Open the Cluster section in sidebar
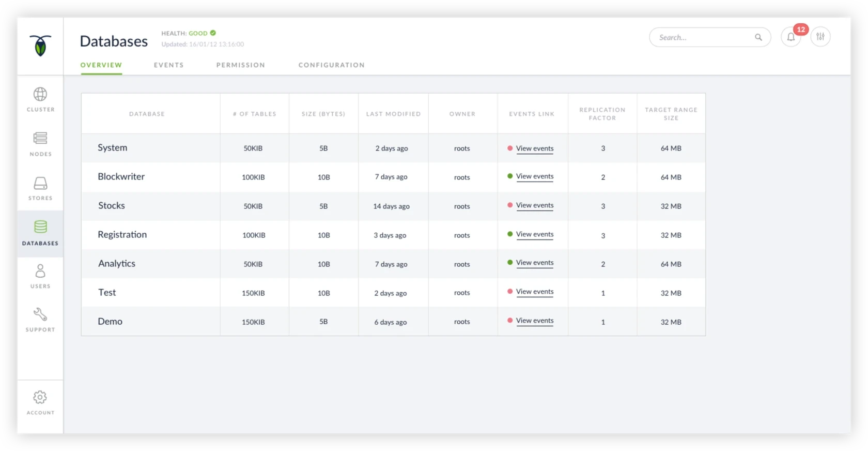Image resolution: width=868 pixels, height=451 pixels. coord(40,99)
